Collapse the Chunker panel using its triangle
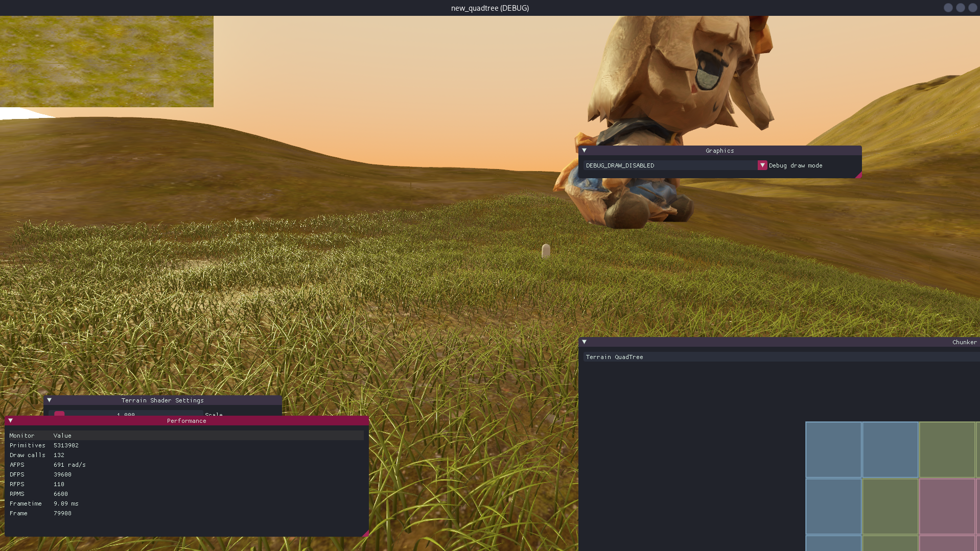 pyautogui.click(x=584, y=342)
